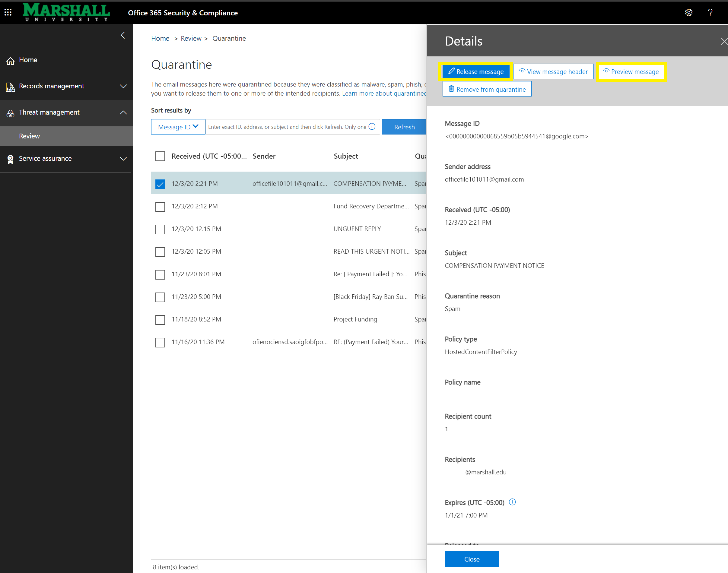
Task: Open Service assurance menu item
Action: (66, 159)
